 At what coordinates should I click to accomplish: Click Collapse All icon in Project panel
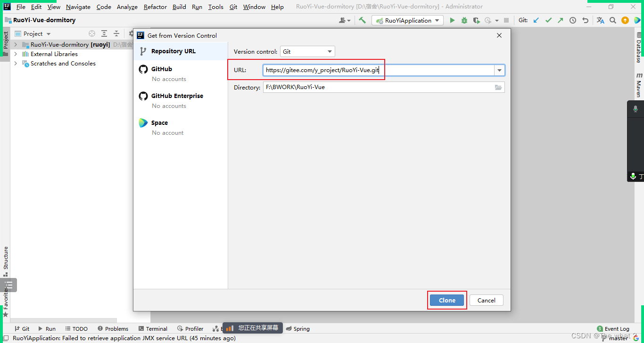pos(116,33)
